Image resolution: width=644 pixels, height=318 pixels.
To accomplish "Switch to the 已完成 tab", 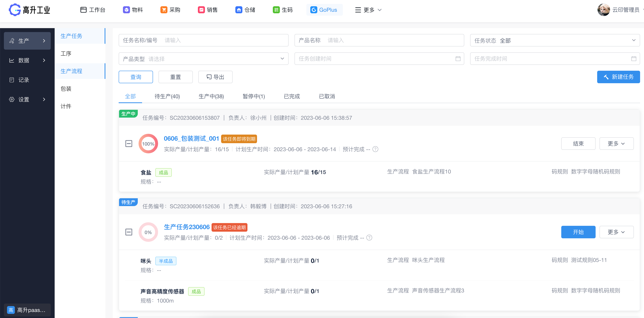I will [x=292, y=96].
